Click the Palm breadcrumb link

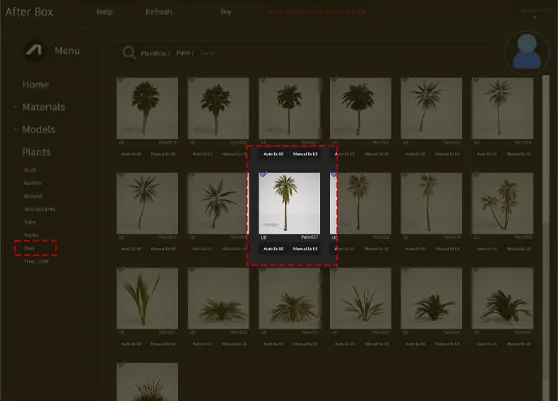coord(185,53)
